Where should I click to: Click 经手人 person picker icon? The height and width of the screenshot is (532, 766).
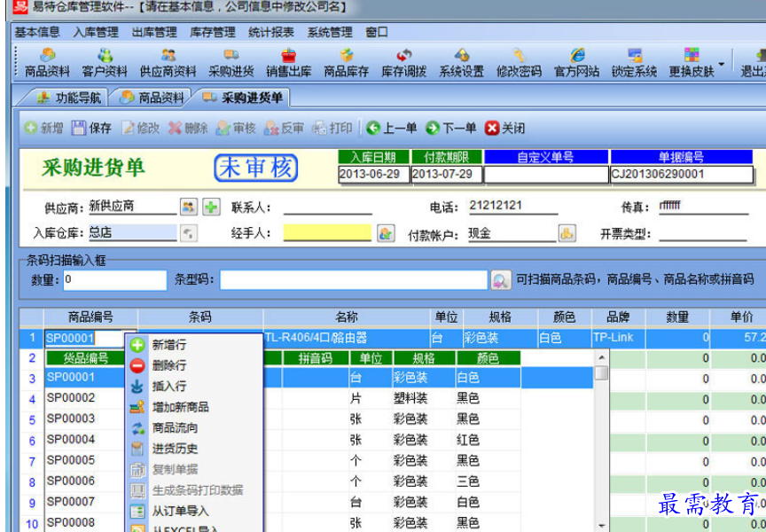[x=386, y=233]
